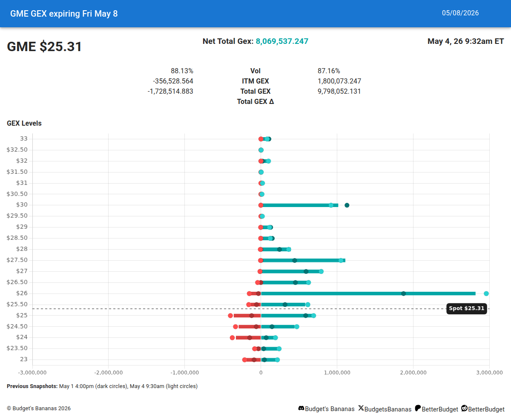The image size is (511, 420).
Task: Click the -1,000,000 x-axis label
Action: pyautogui.click(x=185, y=372)
